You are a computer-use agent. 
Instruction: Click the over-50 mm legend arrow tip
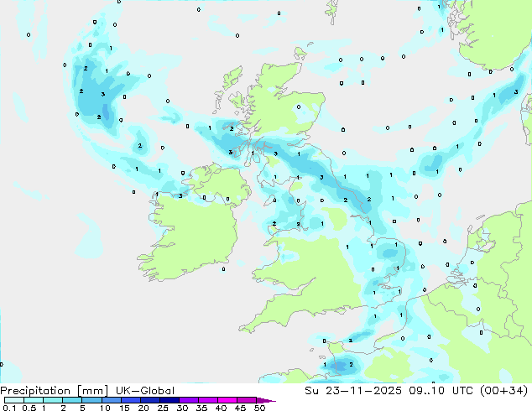click(266, 400)
